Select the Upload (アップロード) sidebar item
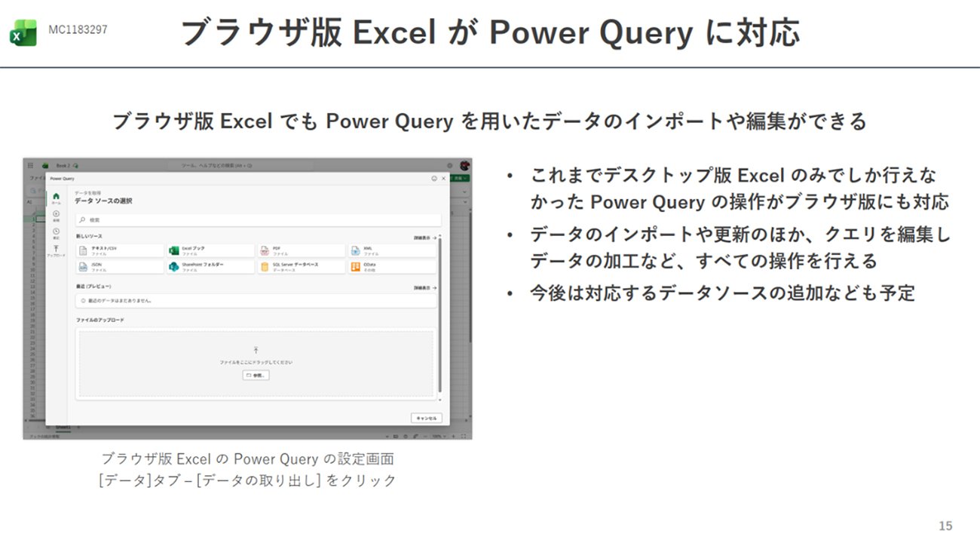 click(56, 251)
